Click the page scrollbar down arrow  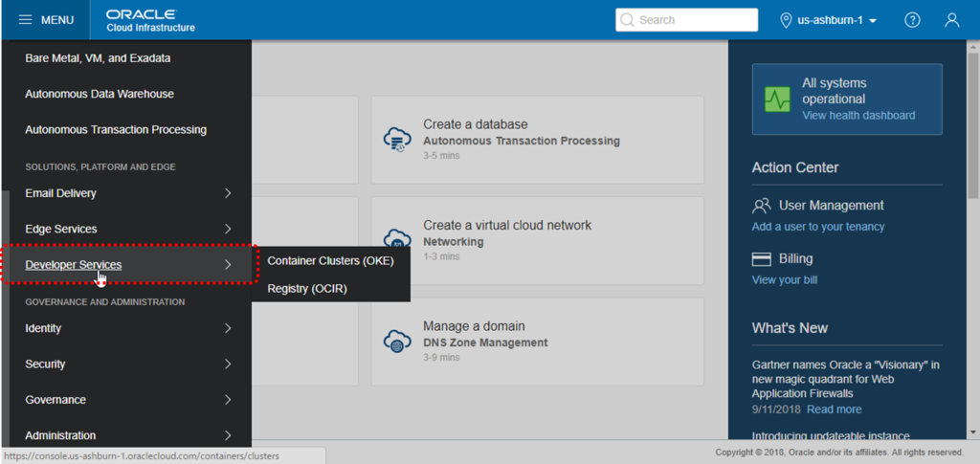(x=973, y=432)
